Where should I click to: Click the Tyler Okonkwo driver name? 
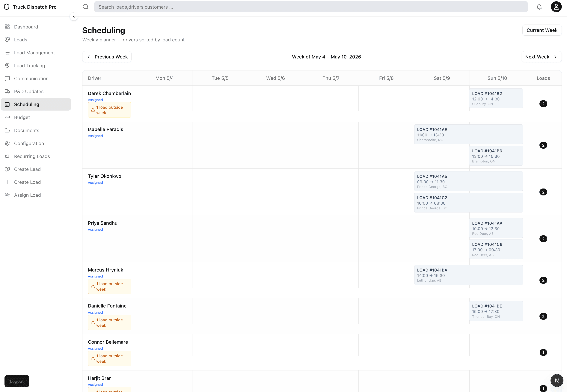tap(104, 176)
